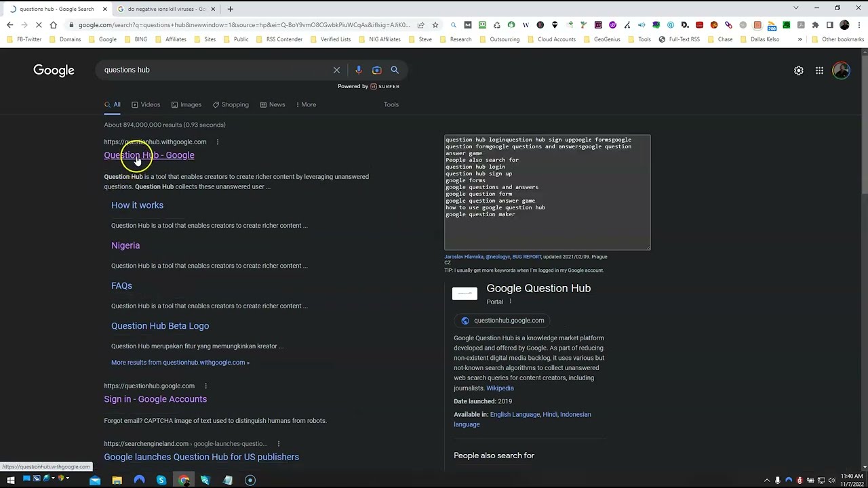Viewport: 868px width, 488px height.
Task: Open the Mail app in taskbar
Action: (95, 480)
